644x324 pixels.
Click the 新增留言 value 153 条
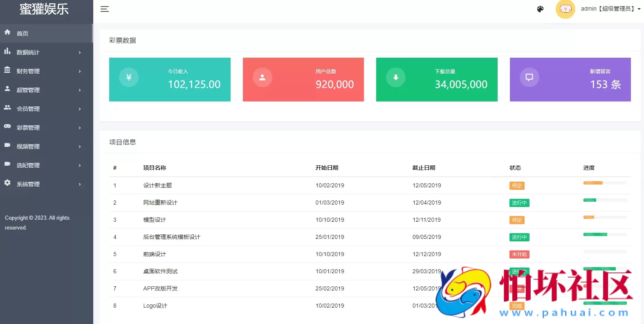point(606,84)
